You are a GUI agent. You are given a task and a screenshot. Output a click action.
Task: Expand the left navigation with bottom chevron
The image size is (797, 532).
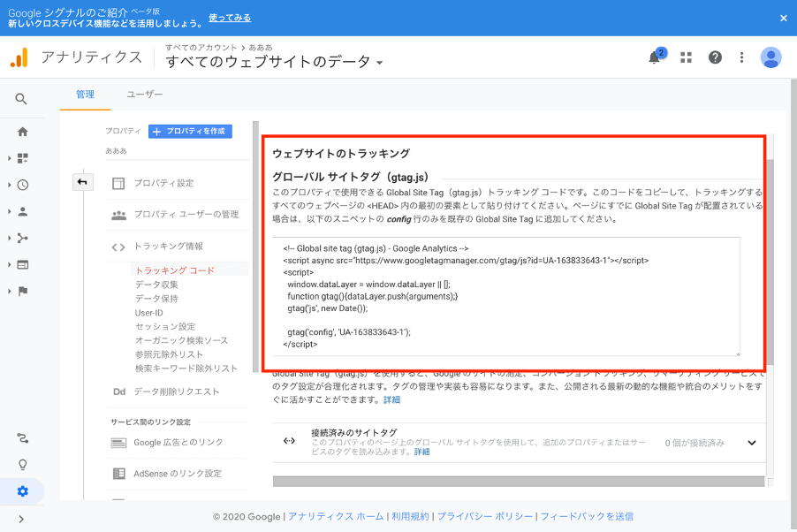click(21, 520)
